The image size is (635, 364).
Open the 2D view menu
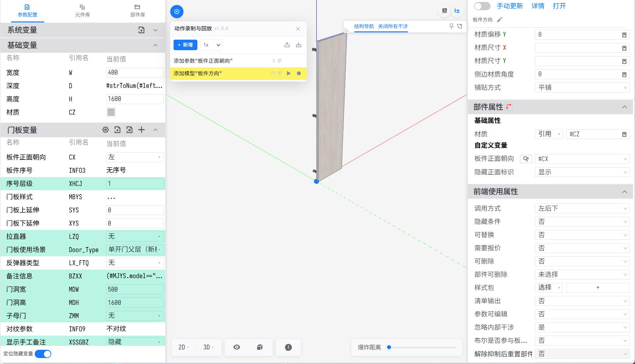(x=184, y=347)
